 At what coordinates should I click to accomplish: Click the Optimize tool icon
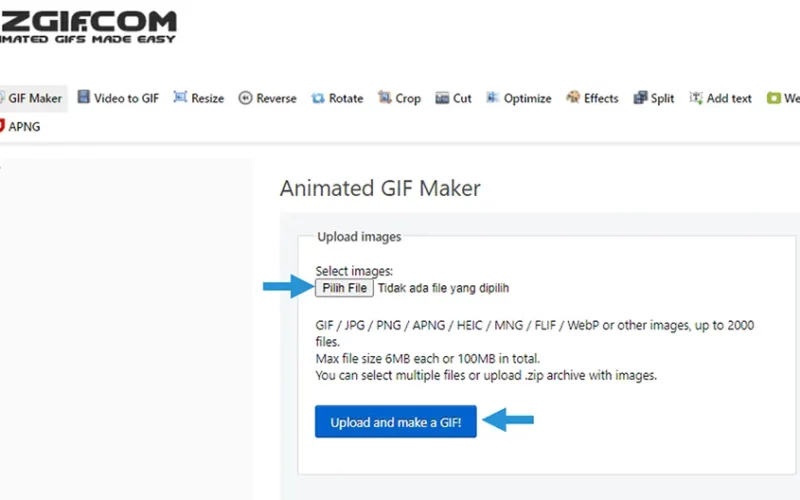point(492,97)
